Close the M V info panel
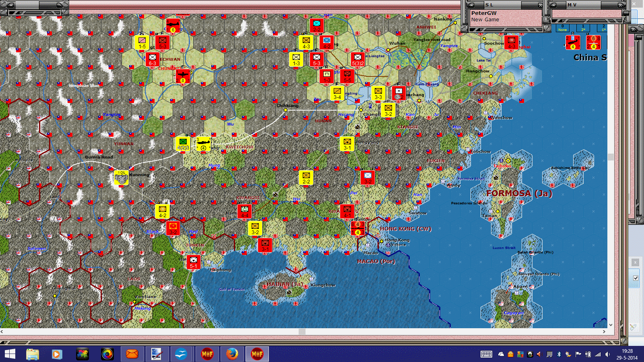644x362 pixels. pos(621,5)
